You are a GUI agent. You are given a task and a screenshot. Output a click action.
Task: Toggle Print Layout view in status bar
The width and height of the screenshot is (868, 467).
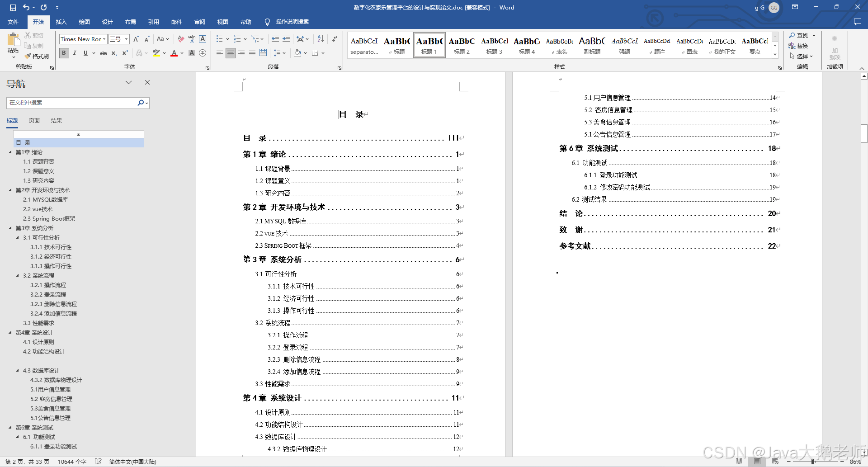point(757,462)
